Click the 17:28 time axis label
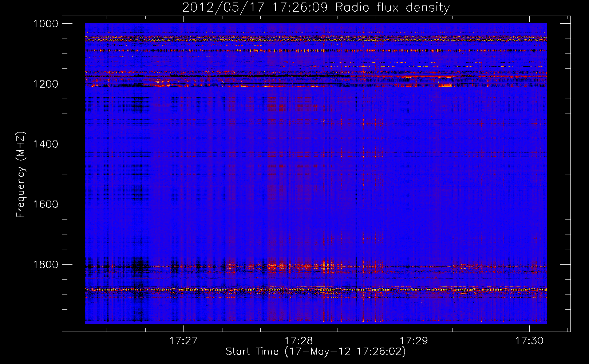This screenshot has width=589, height=364. (299, 341)
